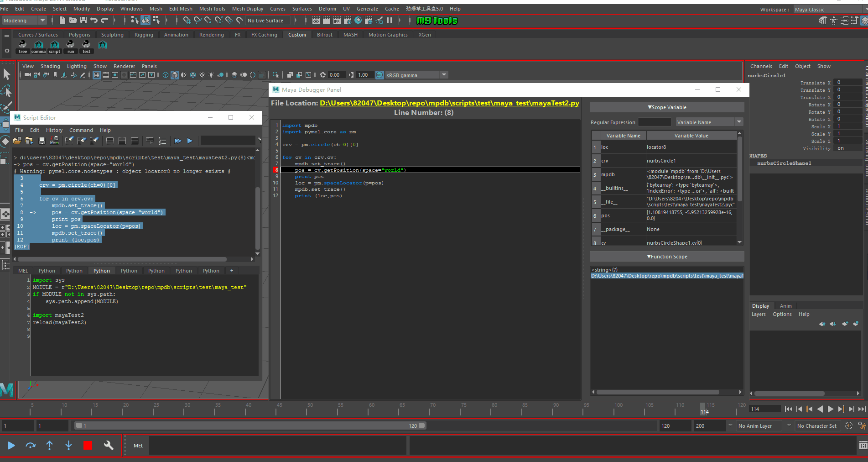Run the 'comma' shelf item

tap(39, 47)
